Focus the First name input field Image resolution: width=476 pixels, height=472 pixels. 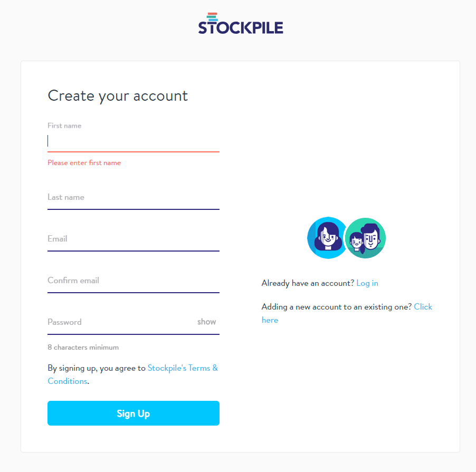point(134,141)
